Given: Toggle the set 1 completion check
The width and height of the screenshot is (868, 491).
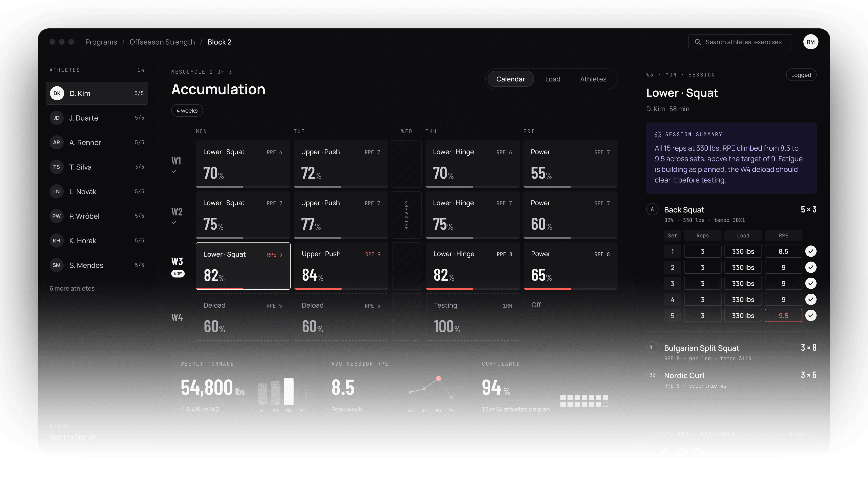Looking at the screenshot, I should pyautogui.click(x=811, y=251).
